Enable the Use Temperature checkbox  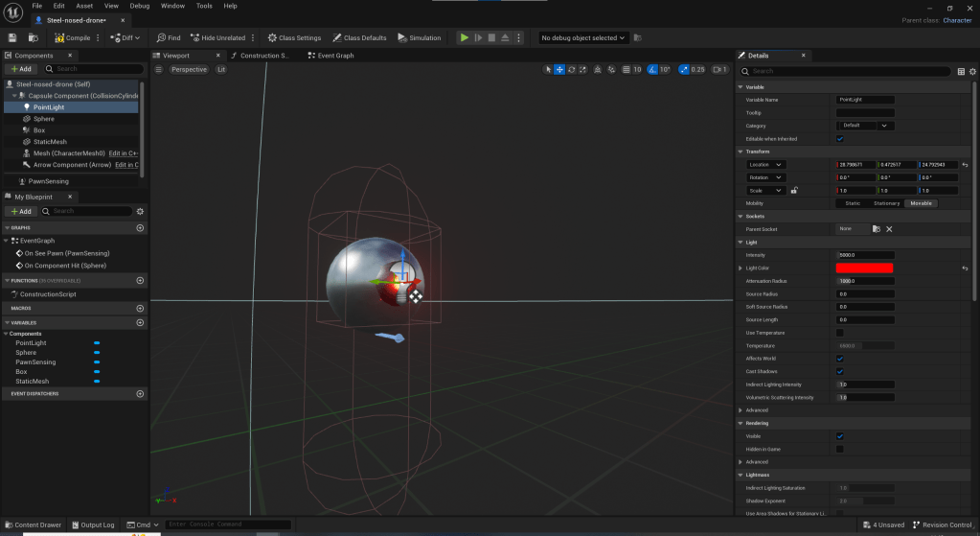point(840,333)
